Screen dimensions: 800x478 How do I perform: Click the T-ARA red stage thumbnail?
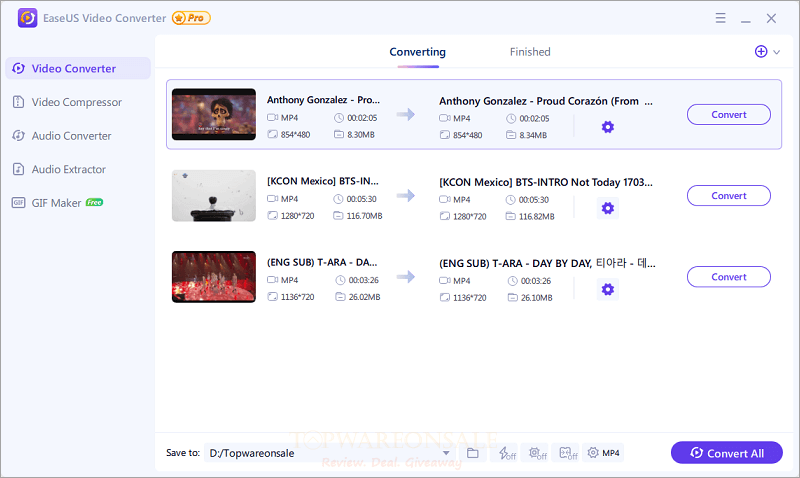tap(214, 276)
